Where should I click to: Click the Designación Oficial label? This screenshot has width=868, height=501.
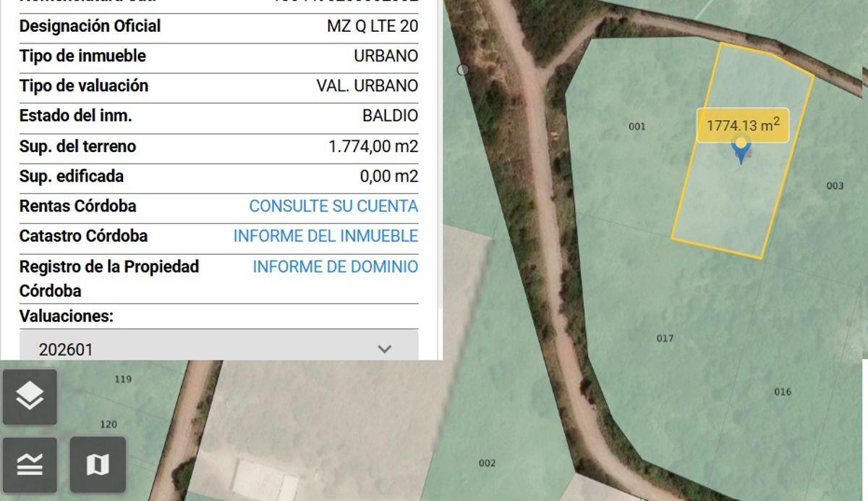[90, 26]
